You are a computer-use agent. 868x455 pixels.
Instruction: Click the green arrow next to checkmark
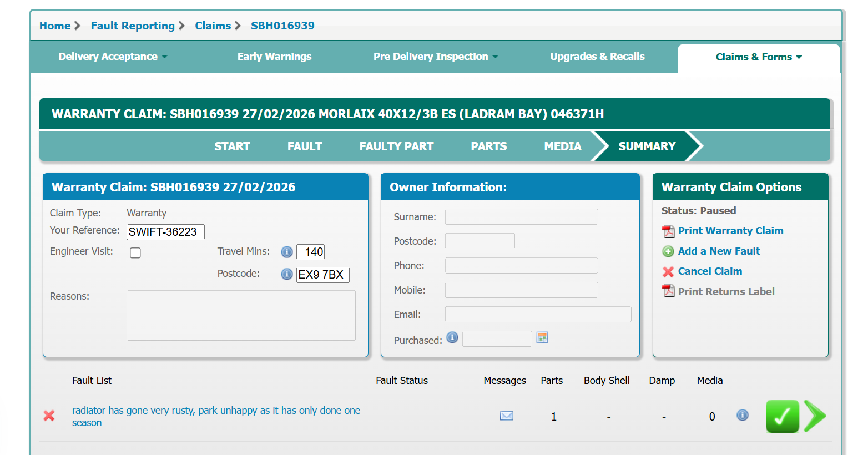(x=815, y=416)
